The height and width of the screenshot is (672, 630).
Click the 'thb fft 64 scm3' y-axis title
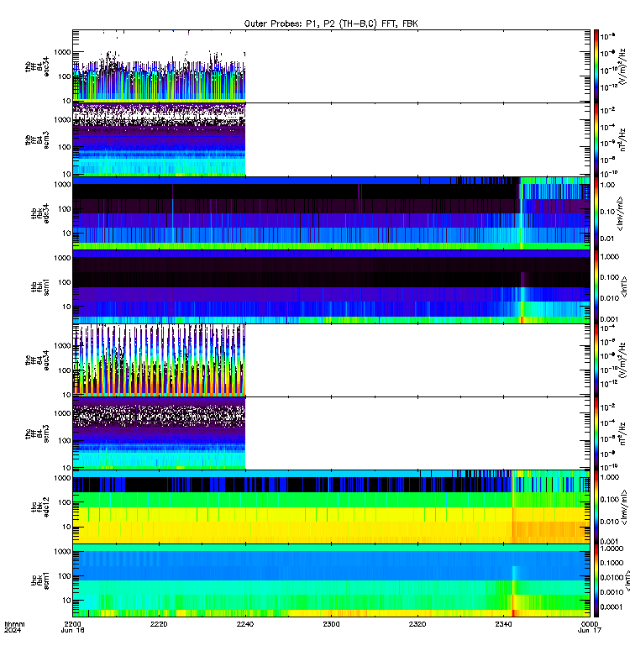coord(37,140)
